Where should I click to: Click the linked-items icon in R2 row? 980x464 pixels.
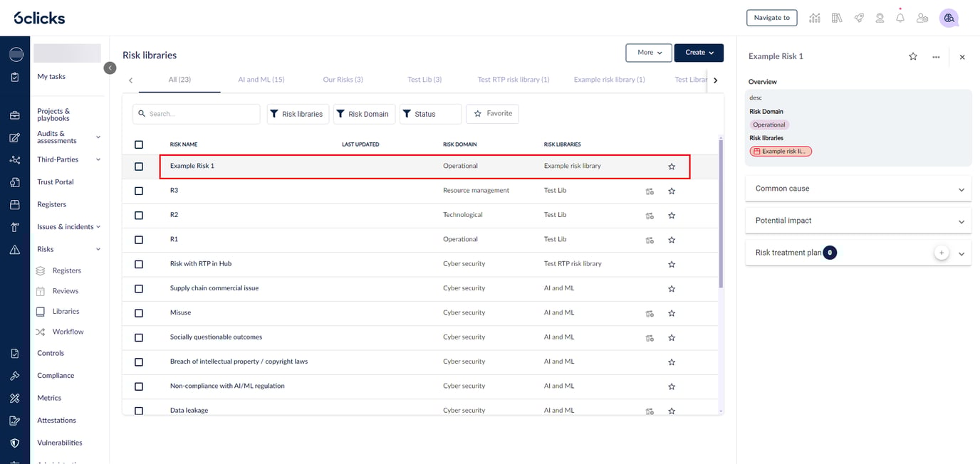[x=650, y=216]
